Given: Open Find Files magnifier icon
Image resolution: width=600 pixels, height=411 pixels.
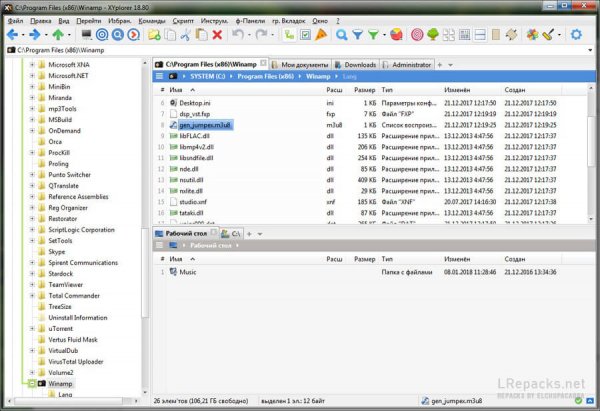Looking at the screenshot, I should coord(341,35).
